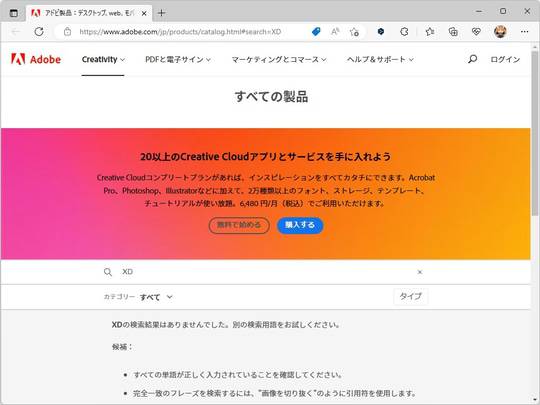Open the shopping price tag icon in the address bar

coord(316,32)
